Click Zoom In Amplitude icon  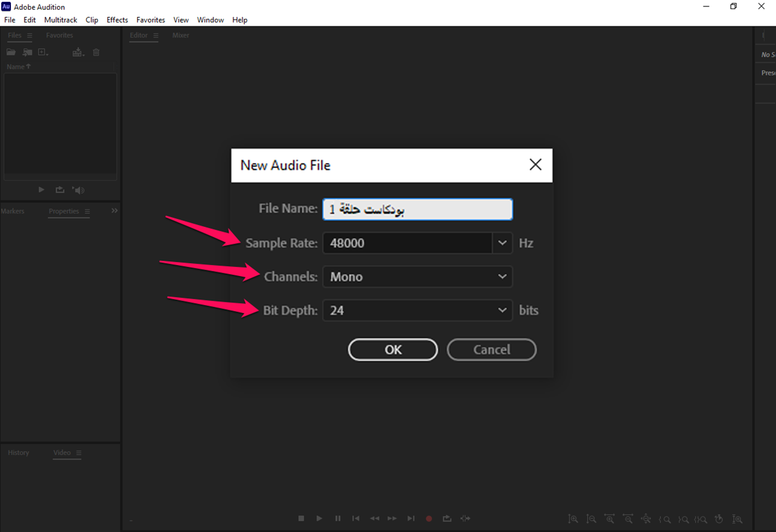coord(573,518)
